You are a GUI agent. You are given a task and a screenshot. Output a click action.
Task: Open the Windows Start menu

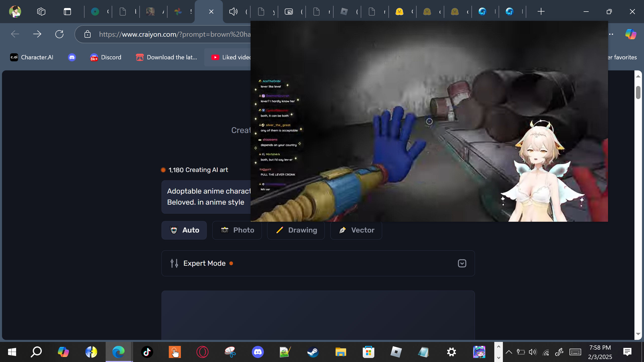point(12,352)
